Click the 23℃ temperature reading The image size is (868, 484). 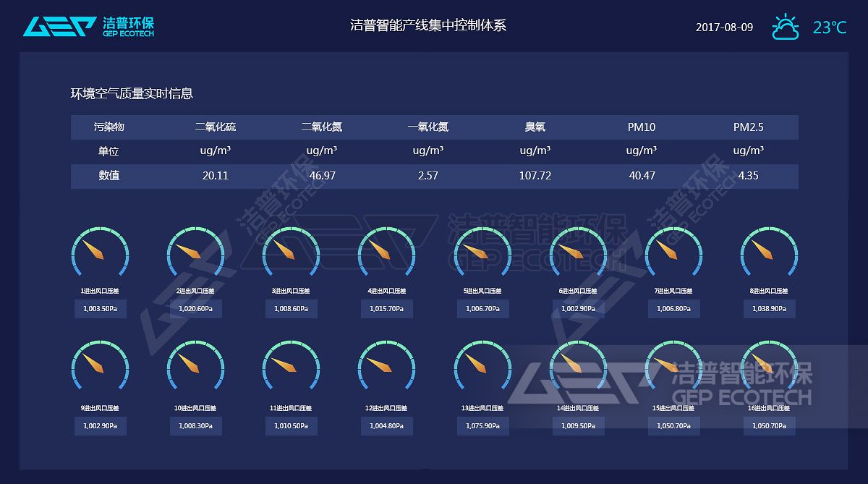tap(829, 27)
